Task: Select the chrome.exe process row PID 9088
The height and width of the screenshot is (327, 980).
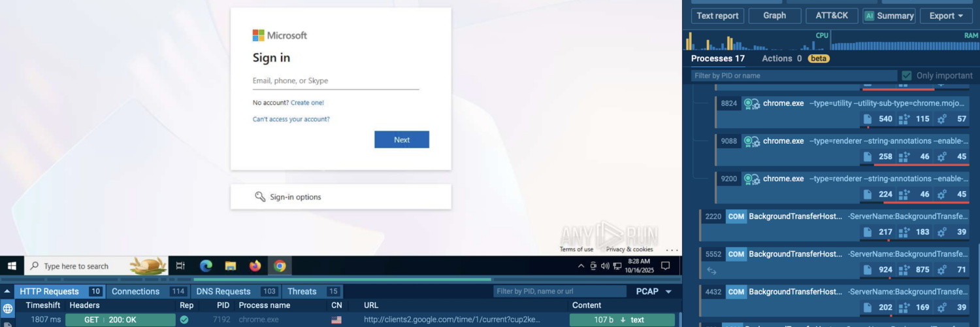Action: click(842, 149)
